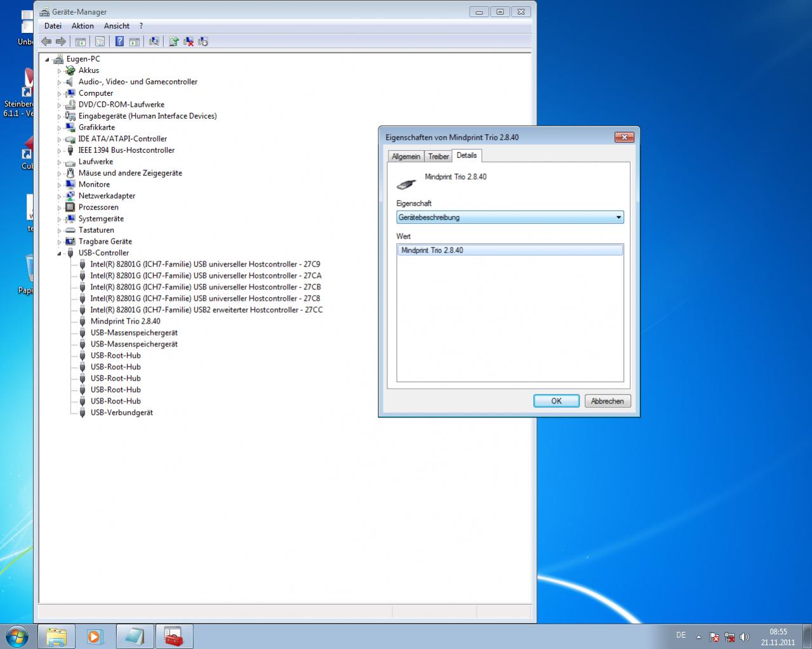Expand the Akkus category
812x649 pixels.
coord(60,71)
